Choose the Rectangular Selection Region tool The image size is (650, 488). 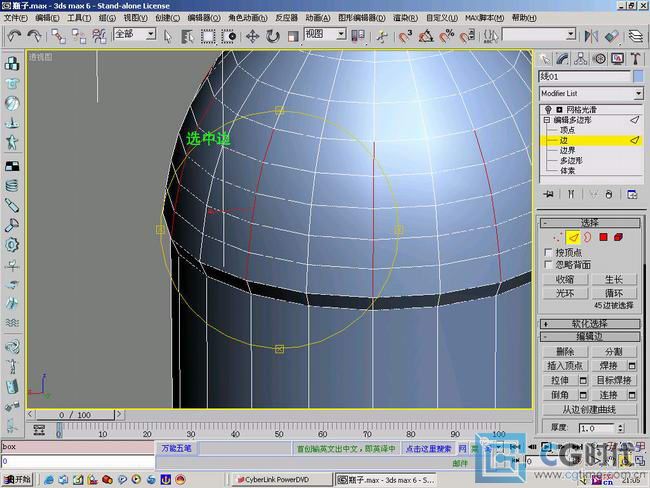tap(208, 36)
